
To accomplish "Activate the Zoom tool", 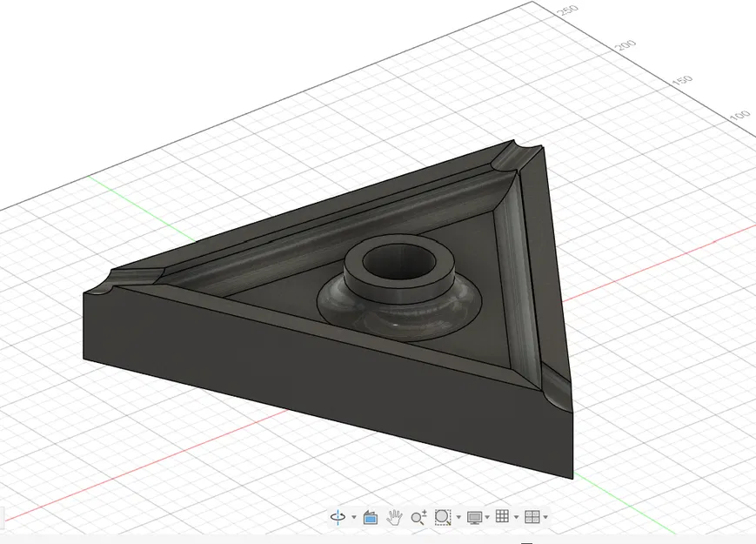I will pos(418,517).
